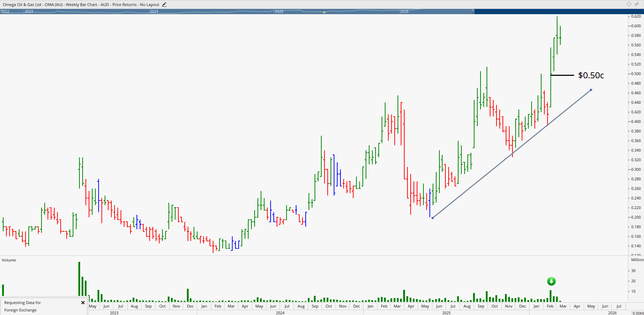Click the 0.400 price axis label

tap(636, 122)
